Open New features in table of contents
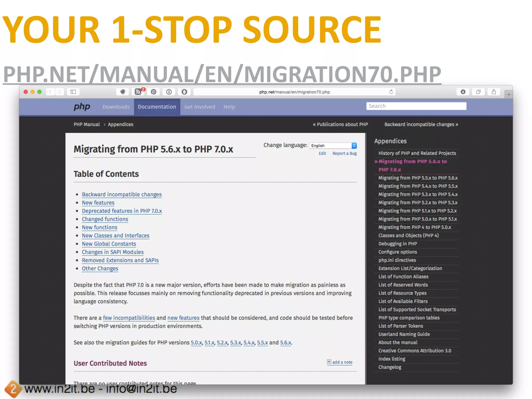This screenshot has width=532, height=399. point(98,203)
